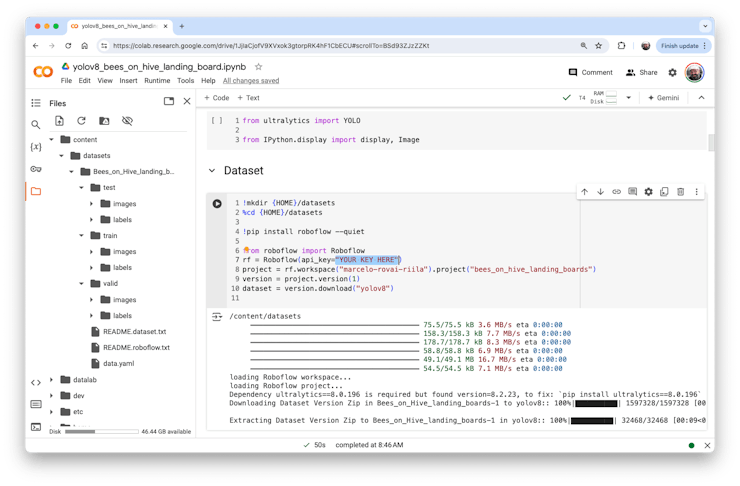Collapse the Dataset section heading
Viewport: 740px width, 486px height.
tap(212, 171)
